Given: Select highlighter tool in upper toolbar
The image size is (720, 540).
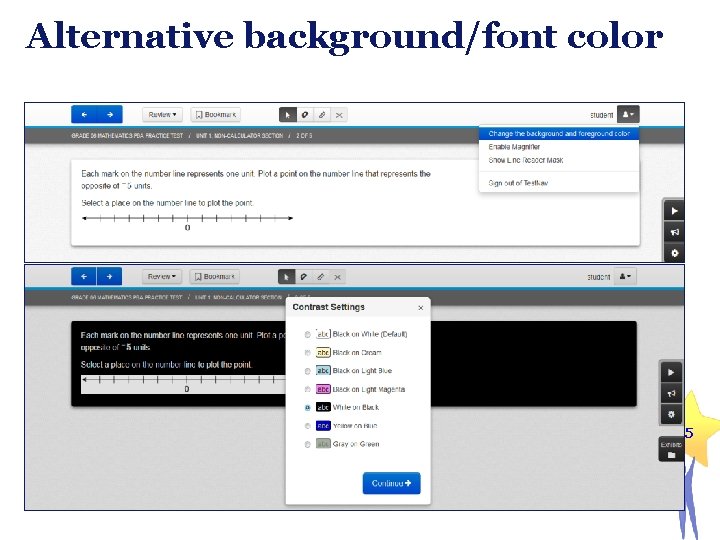Looking at the screenshot, I should click(x=322, y=115).
